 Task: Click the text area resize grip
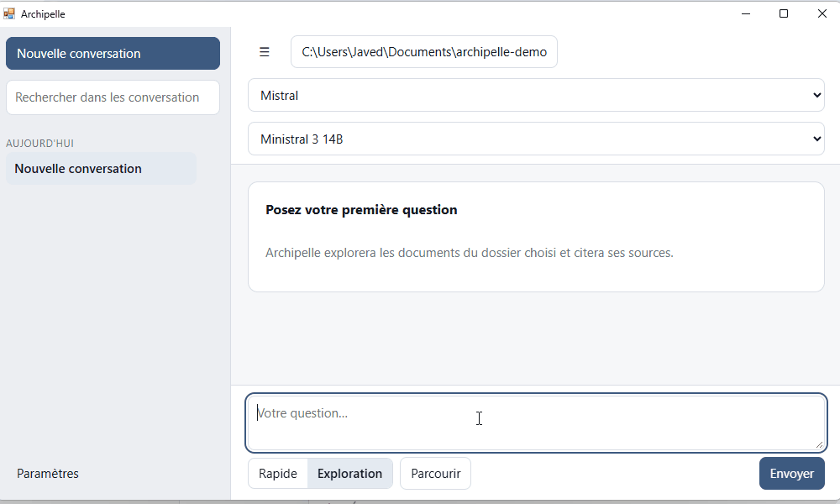tap(819, 444)
